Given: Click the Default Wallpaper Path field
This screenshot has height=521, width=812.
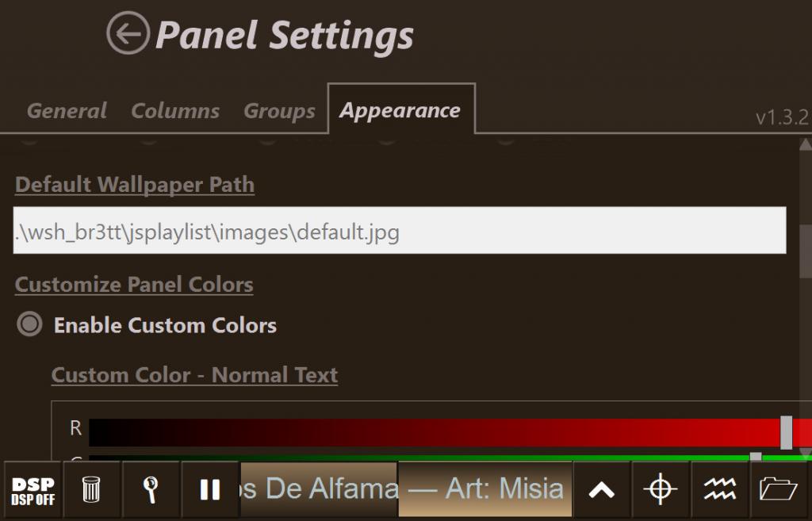Looking at the screenshot, I should pyautogui.click(x=400, y=231).
